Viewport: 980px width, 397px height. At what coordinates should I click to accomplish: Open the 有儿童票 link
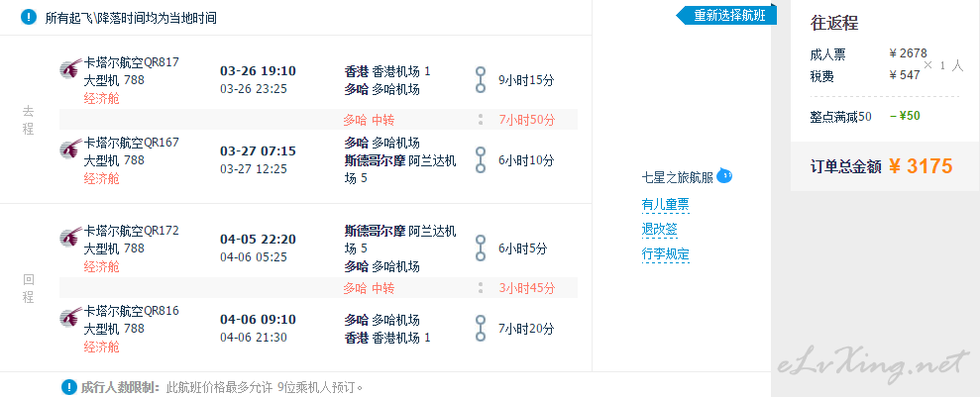click(666, 204)
